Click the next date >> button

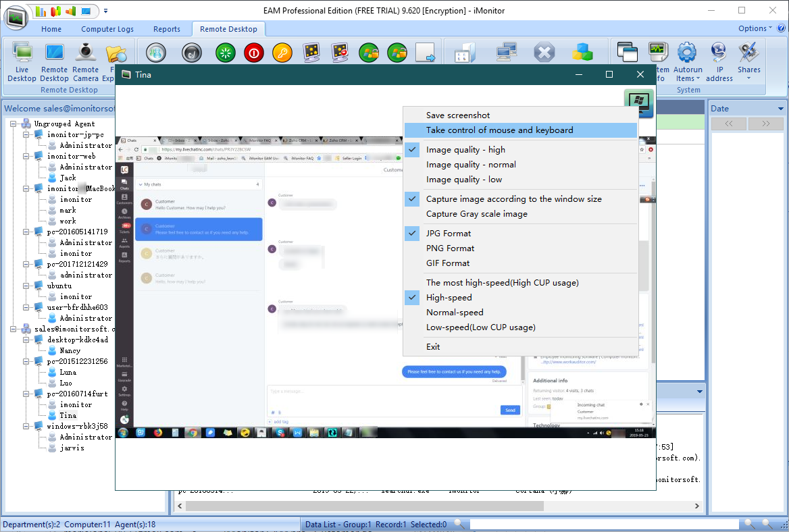tap(766, 124)
